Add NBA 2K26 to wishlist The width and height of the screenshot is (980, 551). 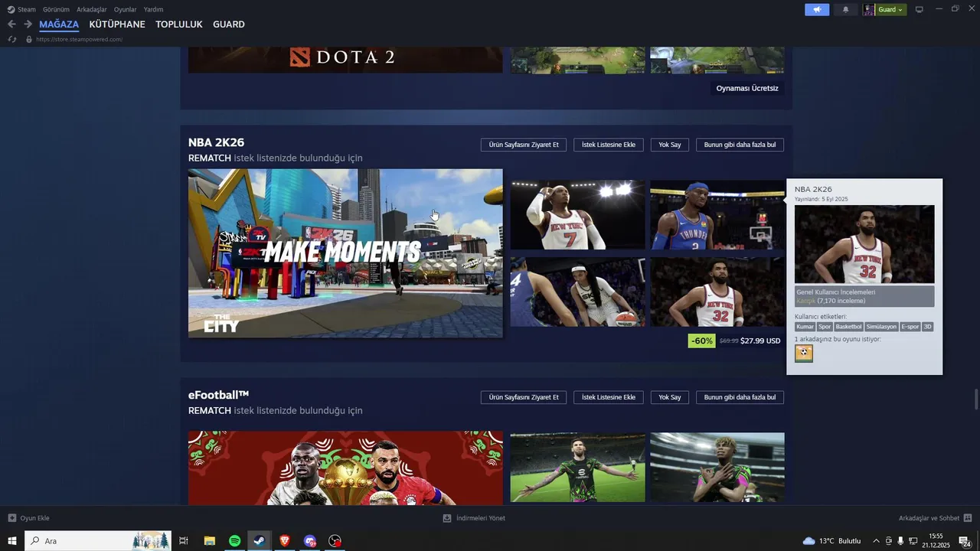(x=609, y=145)
